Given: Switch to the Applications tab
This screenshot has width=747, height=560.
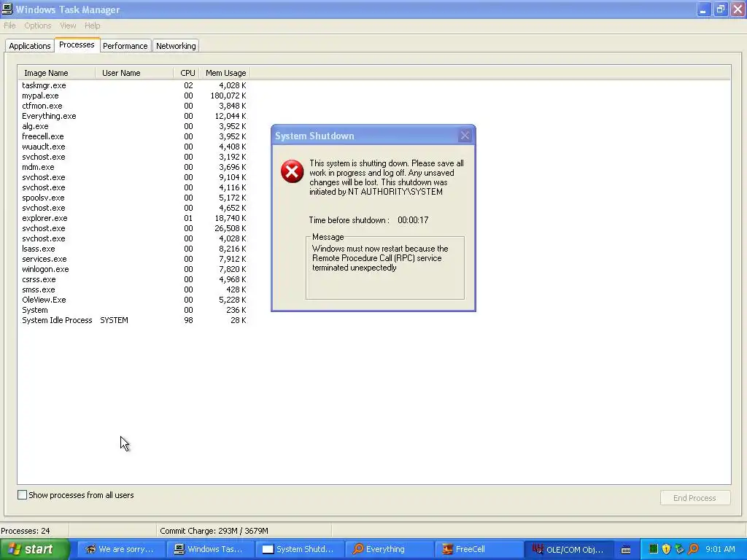Looking at the screenshot, I should point(29,46).
